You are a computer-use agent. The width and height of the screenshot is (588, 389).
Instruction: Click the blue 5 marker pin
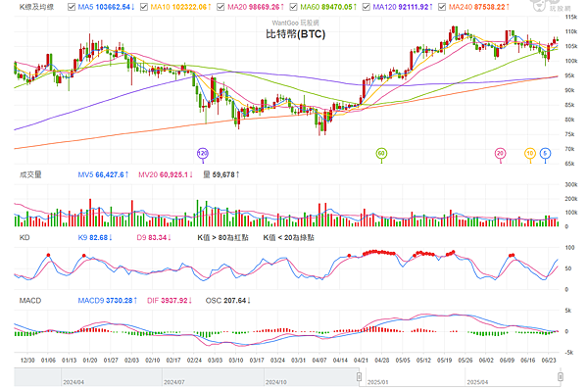545,154
